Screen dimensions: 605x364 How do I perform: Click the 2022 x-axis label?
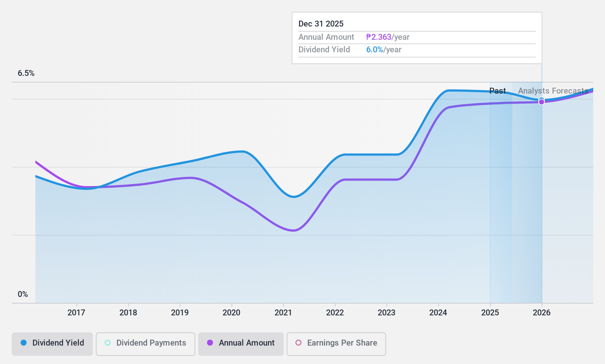pos(335,313)
